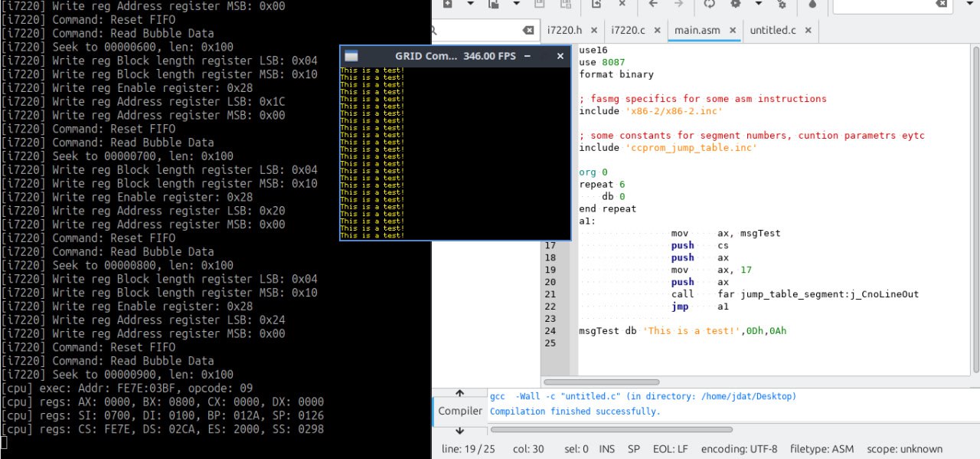
Task: Open the color chooser droplet icon
Action: (812, 4)
